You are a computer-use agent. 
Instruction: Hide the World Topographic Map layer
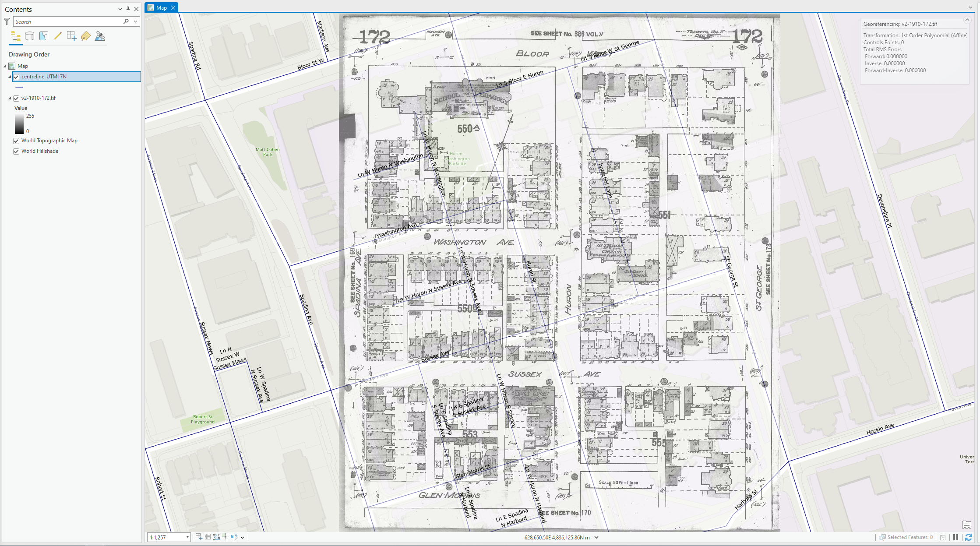[x=16, y=141]
